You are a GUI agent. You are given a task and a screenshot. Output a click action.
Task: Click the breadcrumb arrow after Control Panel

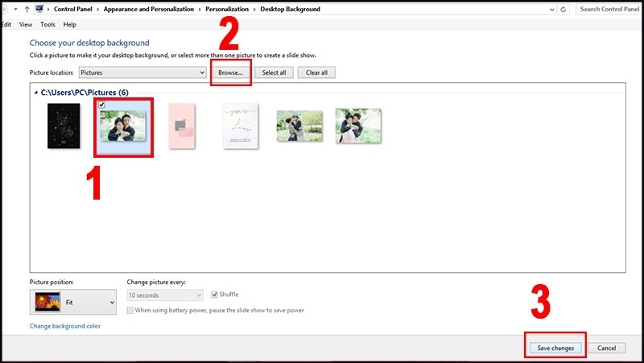click(x=98, y=9)
